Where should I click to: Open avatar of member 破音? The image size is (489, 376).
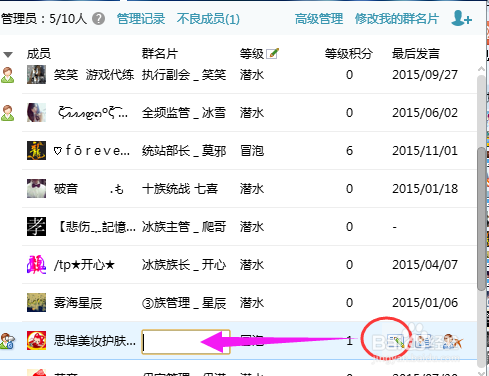click(36, 189)
